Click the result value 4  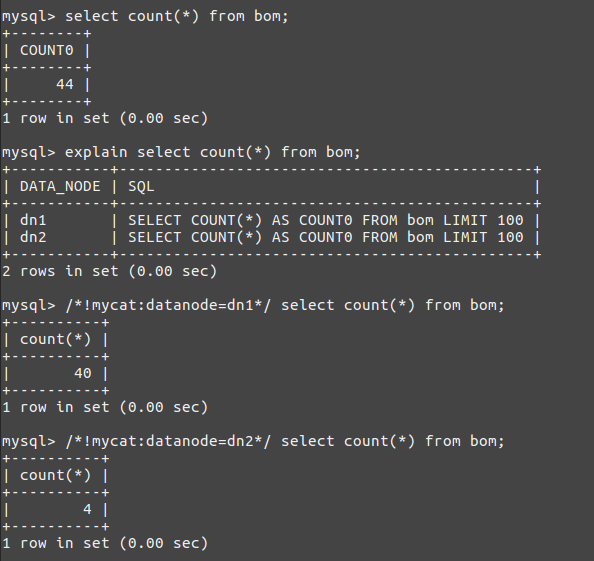[x=88, y=509]
